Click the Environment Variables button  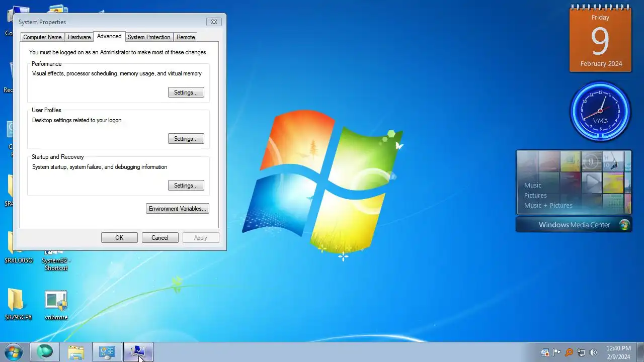pyautogui.click(x=178, y=209)
